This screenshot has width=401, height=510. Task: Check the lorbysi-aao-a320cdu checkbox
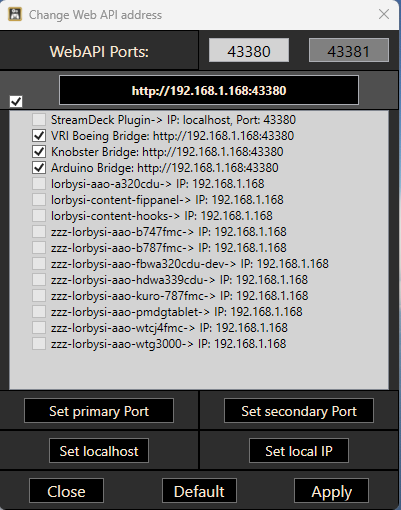(39, 184)
